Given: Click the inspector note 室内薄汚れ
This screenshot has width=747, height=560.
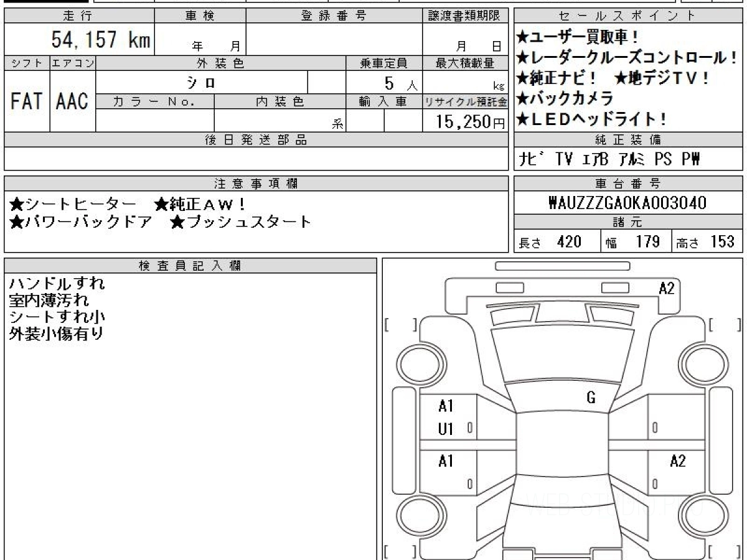Looking at the screenshot, I should pyautogui.click(x=49, y=301).
